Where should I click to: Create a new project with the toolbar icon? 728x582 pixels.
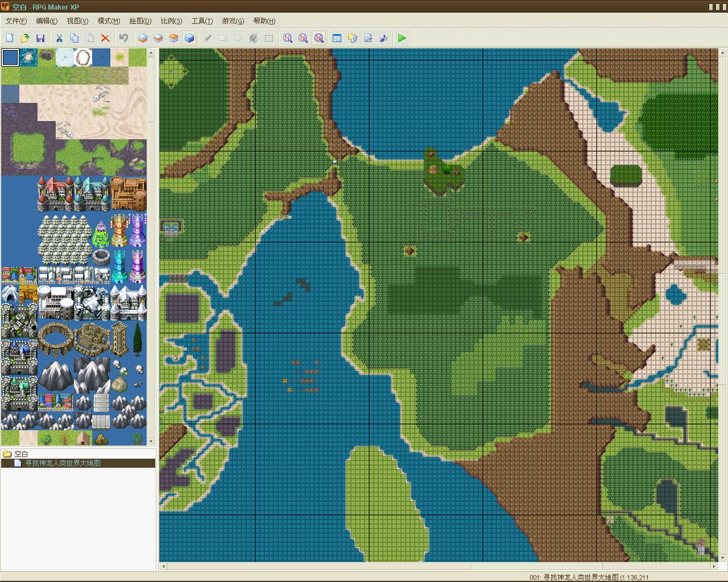tap(10, 38)
